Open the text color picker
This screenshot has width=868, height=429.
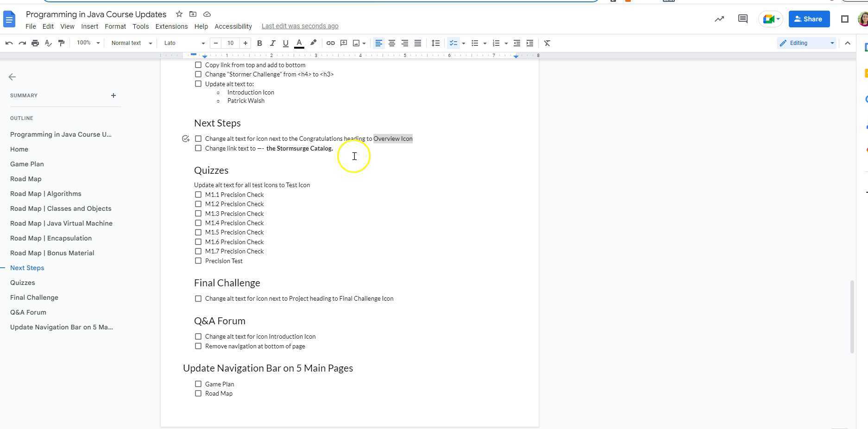tap(299, 43)
